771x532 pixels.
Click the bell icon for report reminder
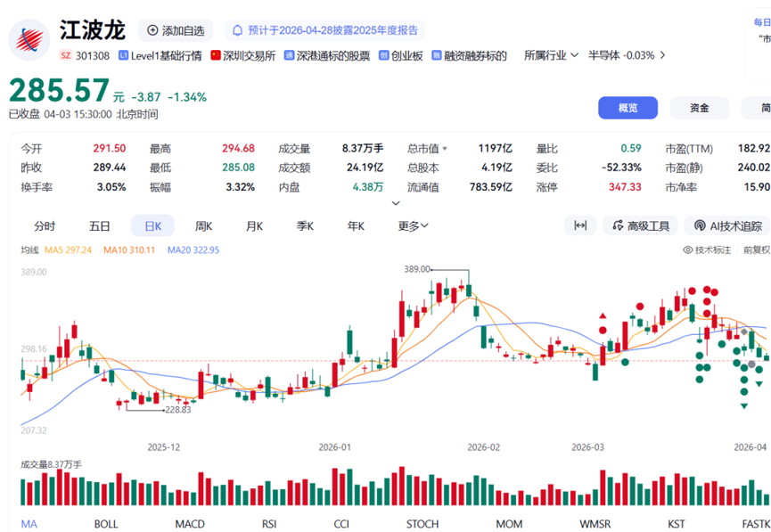pos(238,30)
